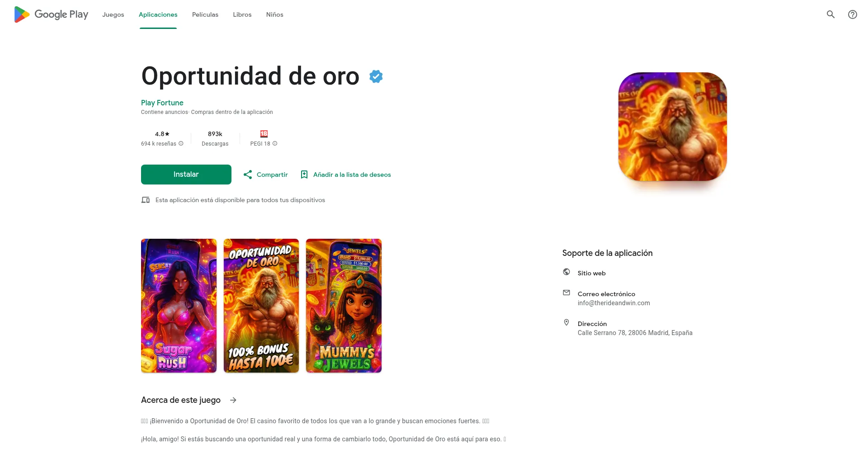This screenshot has width=868, height=449.
Task: Click the info icon beside 694 k reseñas
Action: (x=181, y=143)
